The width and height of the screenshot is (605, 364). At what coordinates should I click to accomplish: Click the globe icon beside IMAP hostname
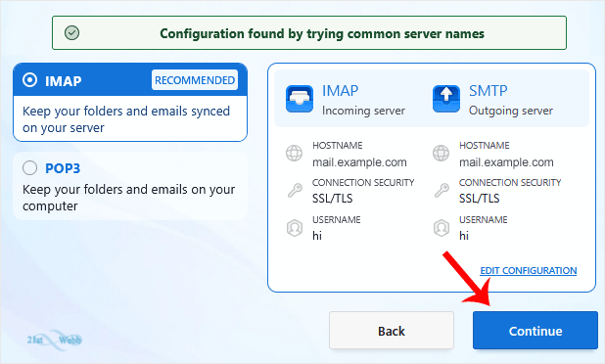[294, 153]
